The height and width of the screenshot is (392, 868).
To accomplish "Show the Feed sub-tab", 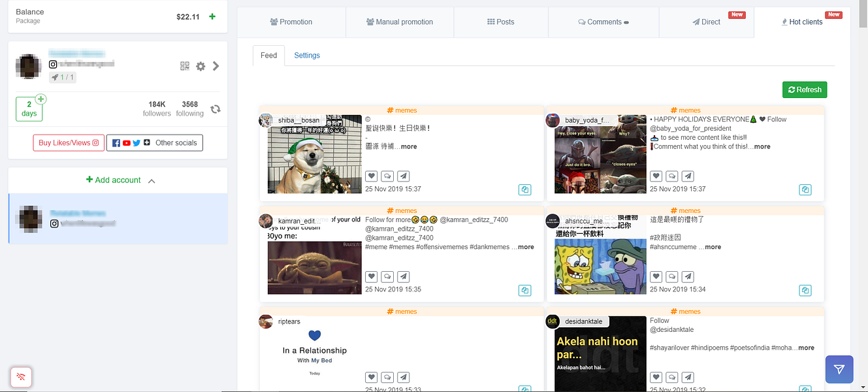I will [x=269, y=56].
